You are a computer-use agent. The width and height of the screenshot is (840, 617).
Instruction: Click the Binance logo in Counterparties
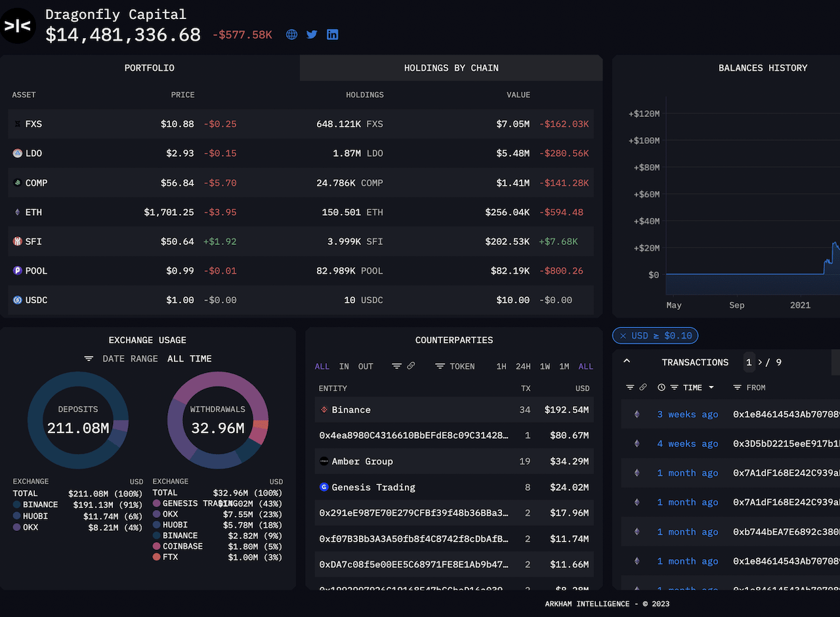[324, 410]
